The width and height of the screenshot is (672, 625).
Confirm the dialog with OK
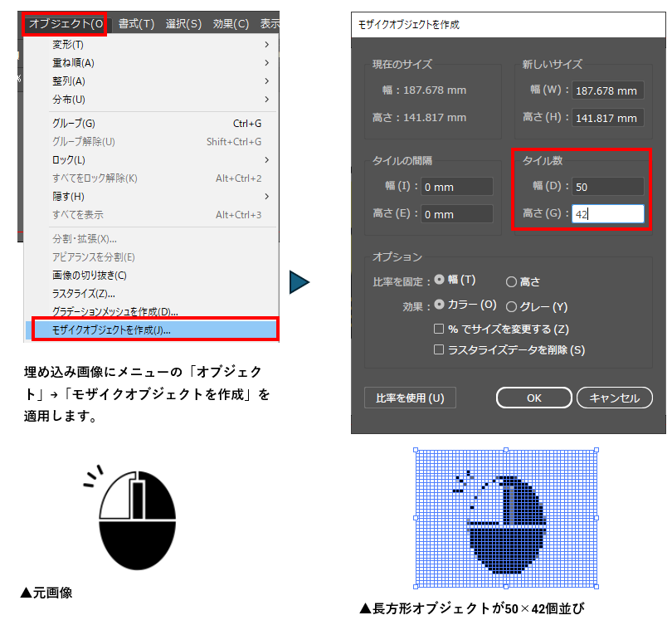[533, 398]
